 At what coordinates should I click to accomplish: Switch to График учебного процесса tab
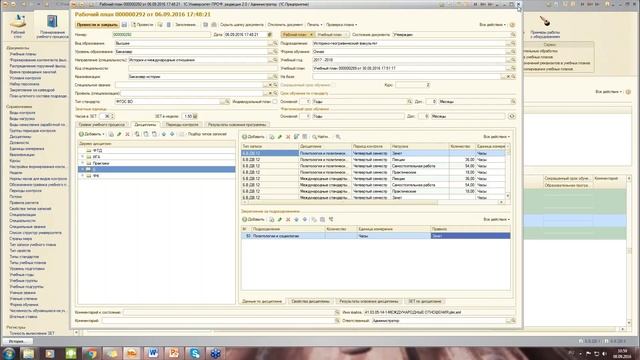(102, 124)
